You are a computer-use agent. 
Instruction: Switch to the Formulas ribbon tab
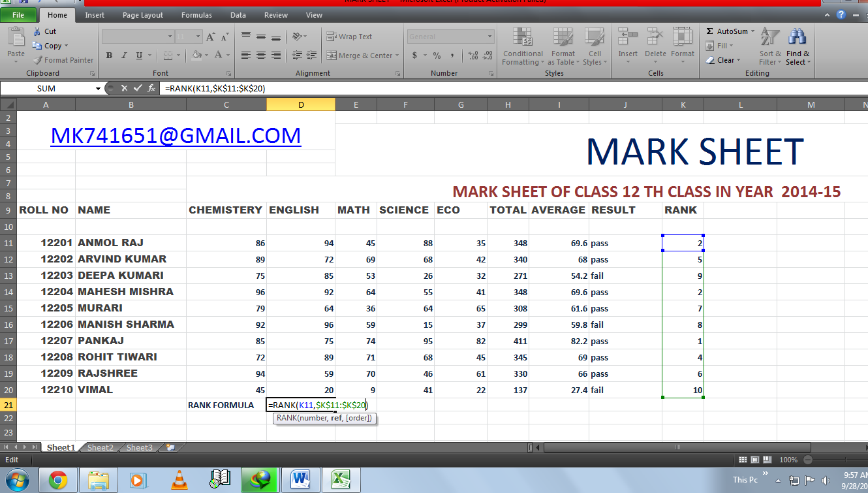coord(196,14)
